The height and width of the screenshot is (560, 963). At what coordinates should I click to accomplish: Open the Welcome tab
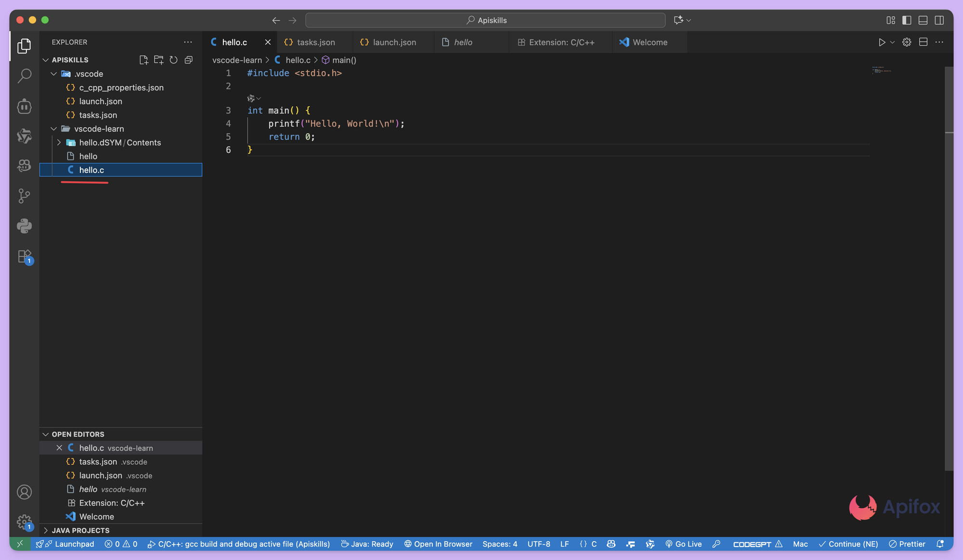(x=649, y=42)
